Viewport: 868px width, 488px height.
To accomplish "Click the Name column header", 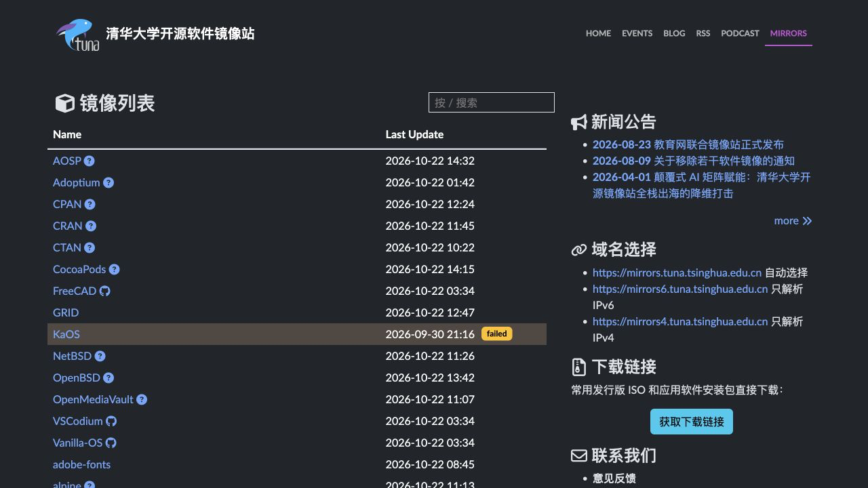I will pyautogui.click(x=67, y=134).
